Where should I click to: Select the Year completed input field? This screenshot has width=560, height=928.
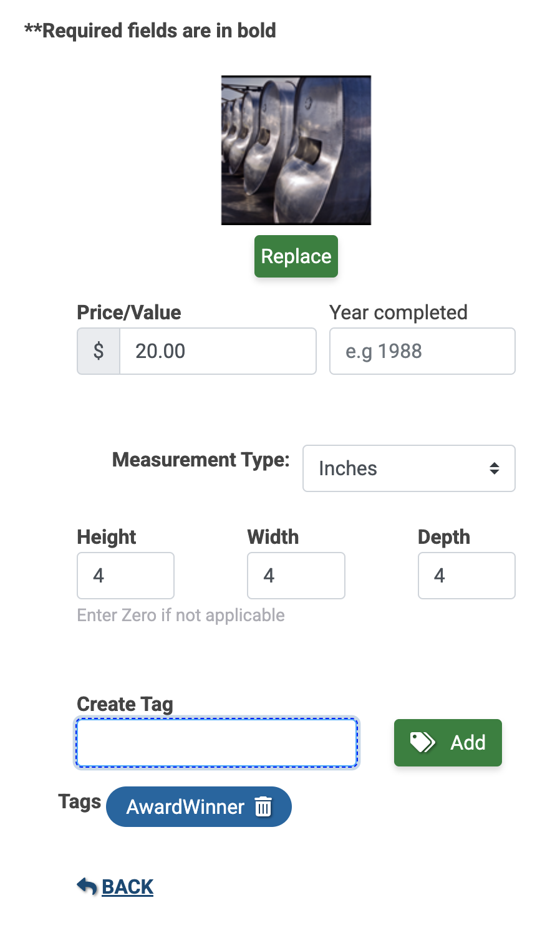coord(422,351)
